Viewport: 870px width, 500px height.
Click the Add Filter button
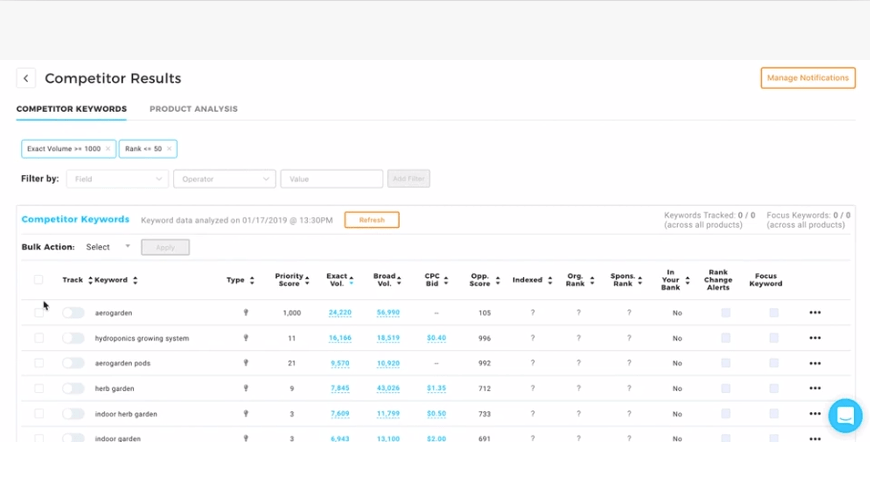pyautogui.click(x=408, y=179)
